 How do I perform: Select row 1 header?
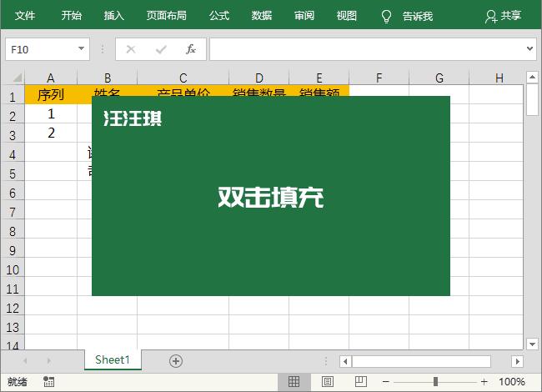coord(13,97)
